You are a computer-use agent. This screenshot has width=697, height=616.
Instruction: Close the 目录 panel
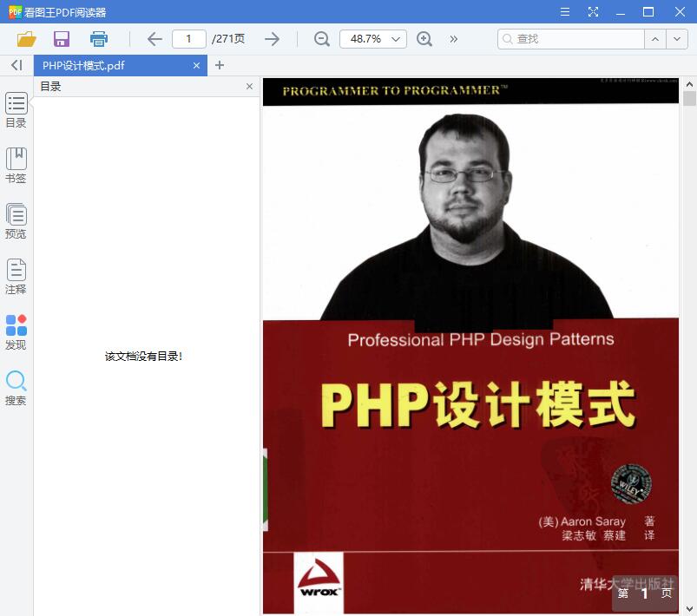coord(249,86)
